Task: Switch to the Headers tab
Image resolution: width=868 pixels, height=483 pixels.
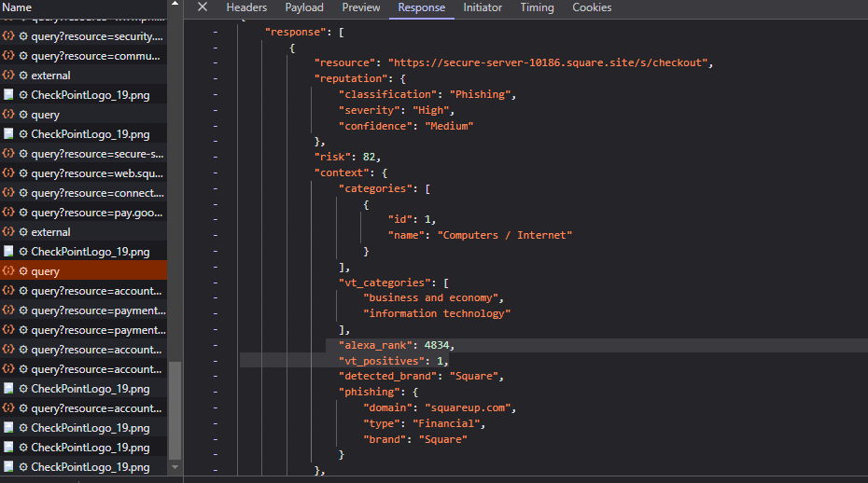Action: pyautogui.click(x=246, y=7)
